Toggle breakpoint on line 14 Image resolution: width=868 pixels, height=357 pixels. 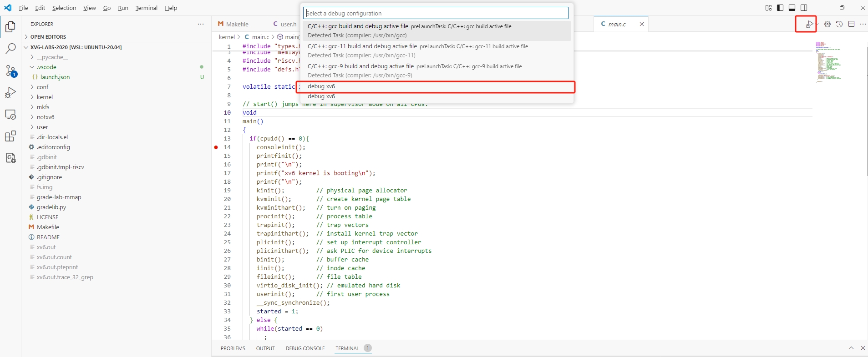point(216,147)
